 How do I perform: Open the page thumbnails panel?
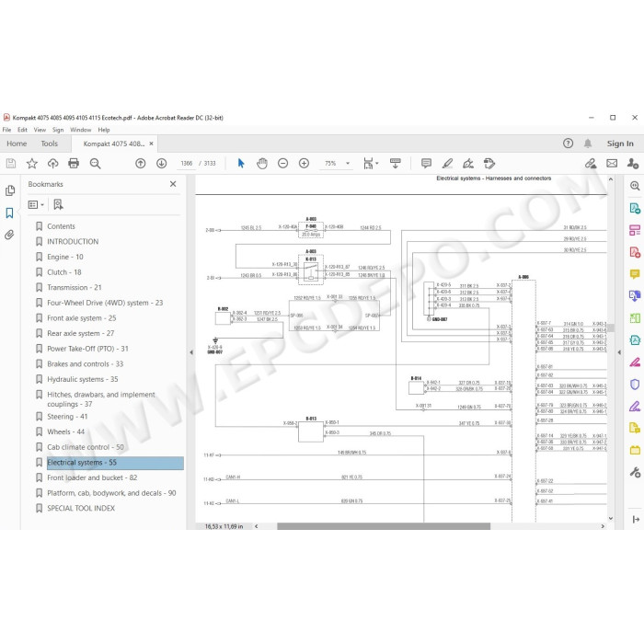tap(10, 190)
